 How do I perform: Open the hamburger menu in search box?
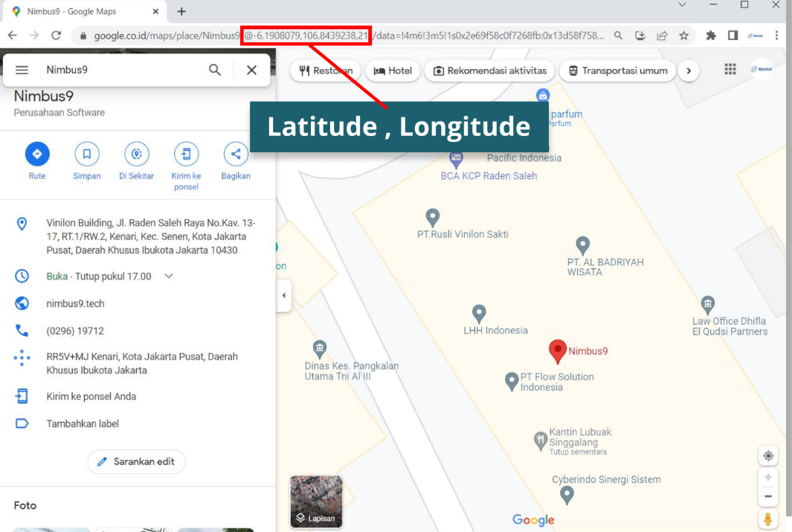pos(22,70)
